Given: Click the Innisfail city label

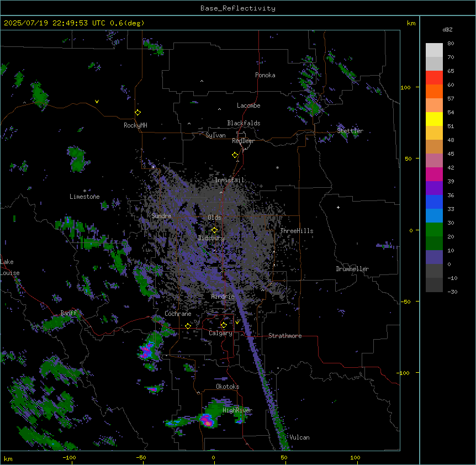Looking at the screenshot, I should pos(230,180).
